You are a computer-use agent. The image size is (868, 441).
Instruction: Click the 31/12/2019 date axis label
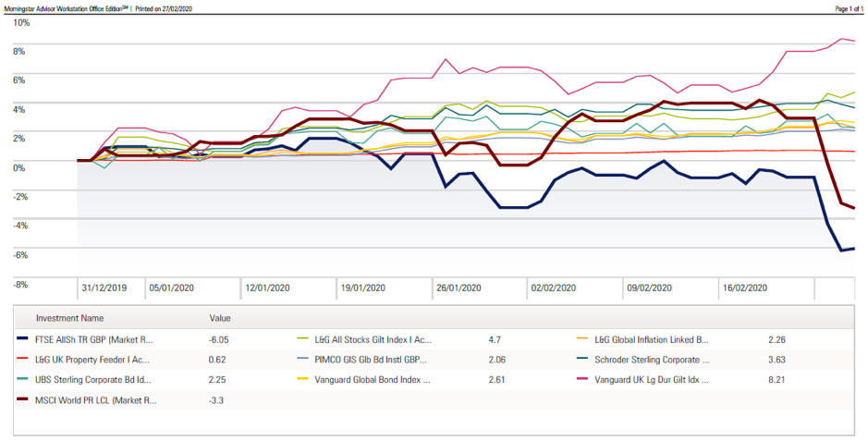[x=104, y=288]
